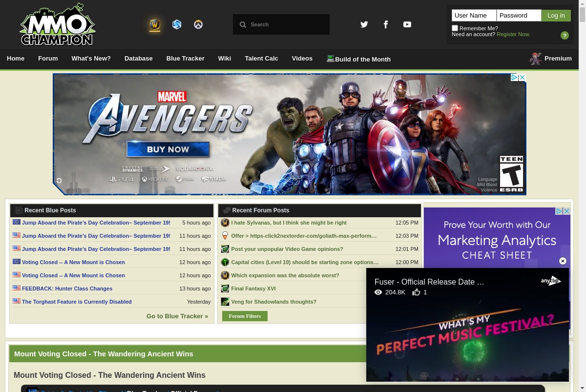This screenshot has width=586, height=392.
Task: Select the Heroes of the Storm icon
Action: 177,24
